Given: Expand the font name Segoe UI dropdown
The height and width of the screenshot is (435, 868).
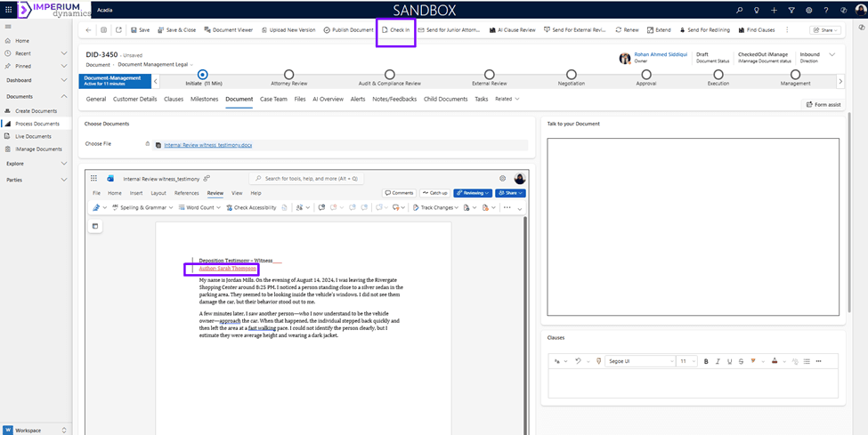Looking at the screenshot, I should (x=640, y=361).
